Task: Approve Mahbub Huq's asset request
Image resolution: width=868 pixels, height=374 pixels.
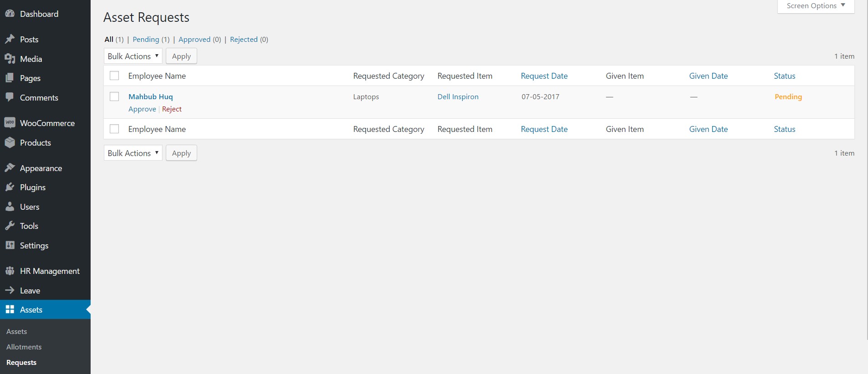Action: [142, 109]
